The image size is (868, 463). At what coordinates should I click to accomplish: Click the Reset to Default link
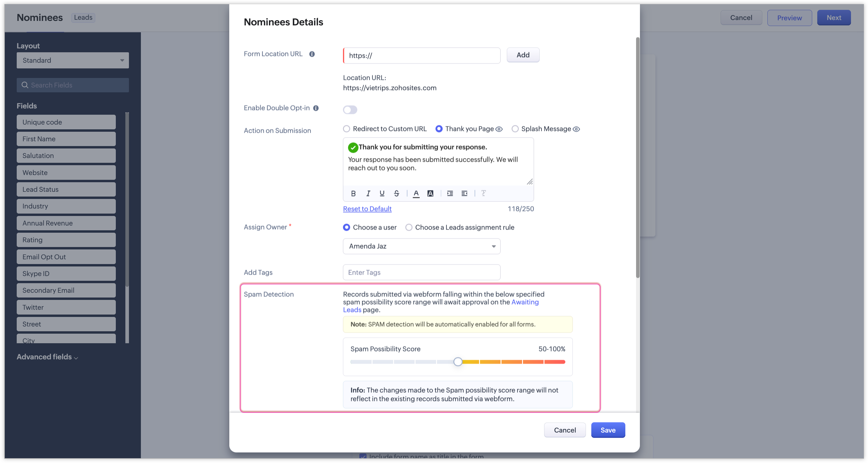367,209
